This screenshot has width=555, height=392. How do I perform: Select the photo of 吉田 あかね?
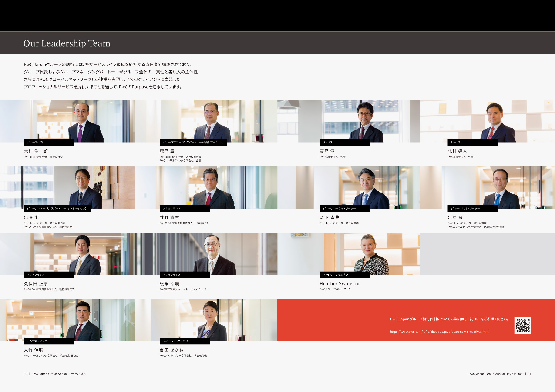coord(206,320)
